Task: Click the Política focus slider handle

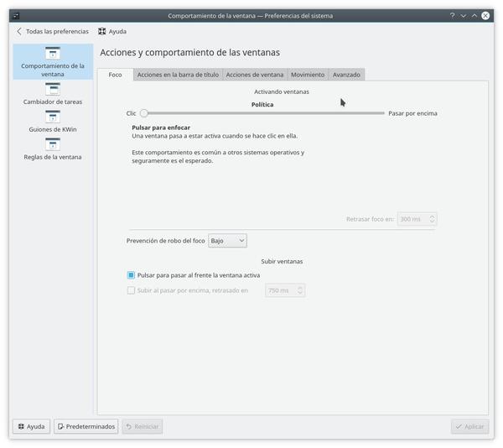Action: [144, 113]
